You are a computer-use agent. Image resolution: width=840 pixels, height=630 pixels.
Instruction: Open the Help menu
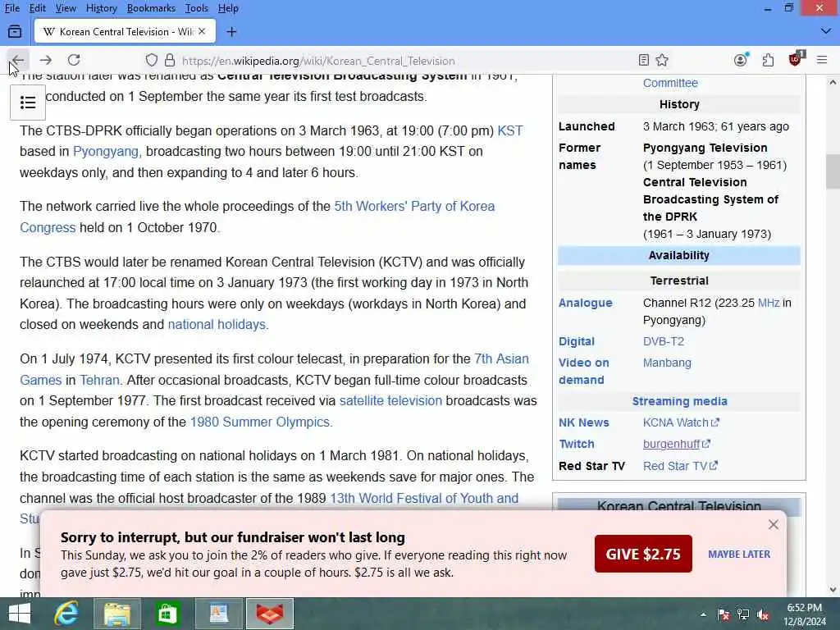coord(228,8)
